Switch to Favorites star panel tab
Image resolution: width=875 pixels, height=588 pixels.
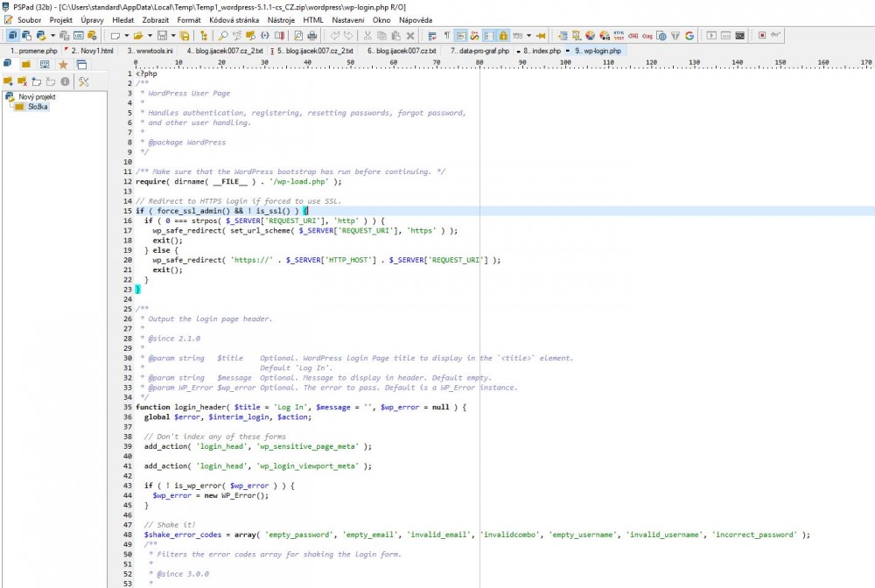point(63,65)
